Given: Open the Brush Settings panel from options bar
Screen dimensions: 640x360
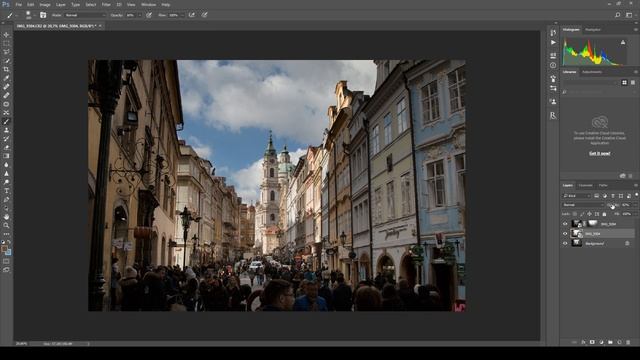Looking at the screenshot, I should pos(43,15).
